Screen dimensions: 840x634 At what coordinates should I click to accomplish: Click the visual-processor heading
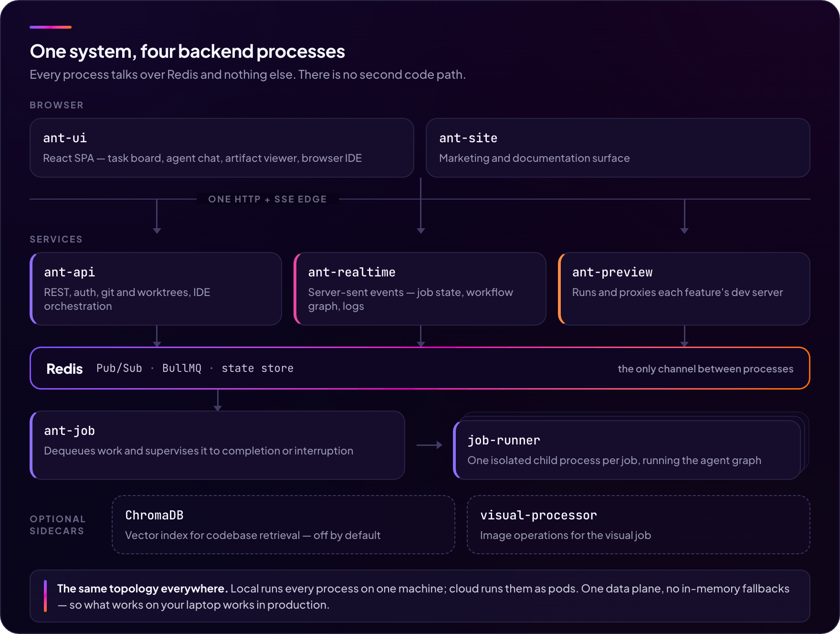point(538,515)
